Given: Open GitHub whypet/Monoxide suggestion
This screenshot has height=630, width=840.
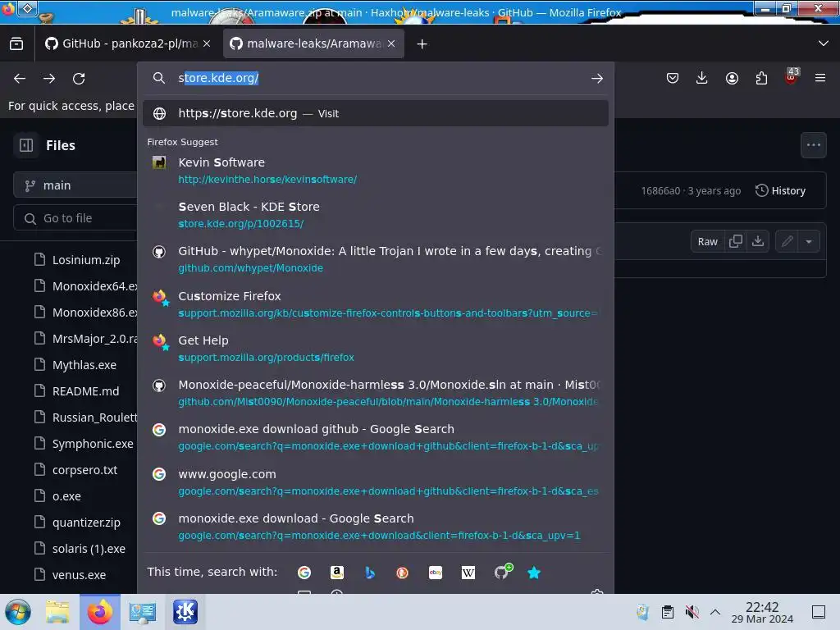Looking at the screenshot, I should 376,259.
